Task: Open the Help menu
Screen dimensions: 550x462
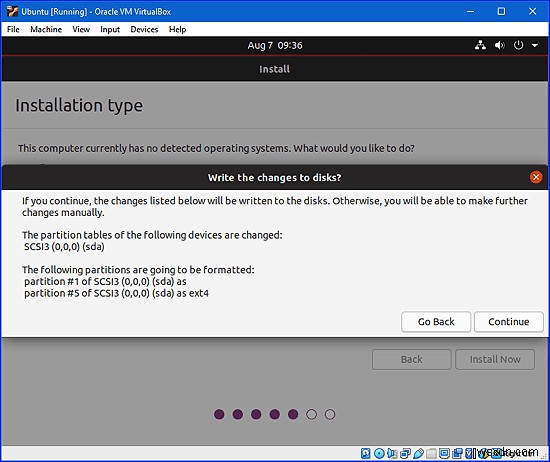Action: pos(177,29)
